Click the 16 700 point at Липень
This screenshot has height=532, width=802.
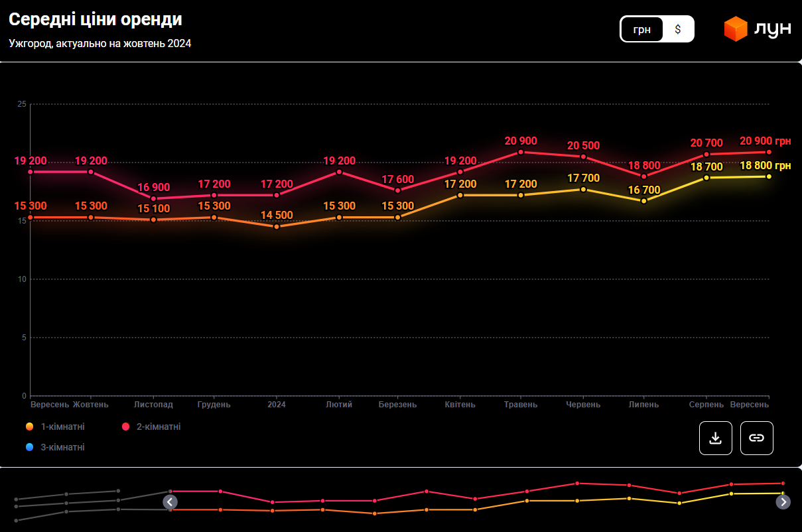(x=643, y=201)
